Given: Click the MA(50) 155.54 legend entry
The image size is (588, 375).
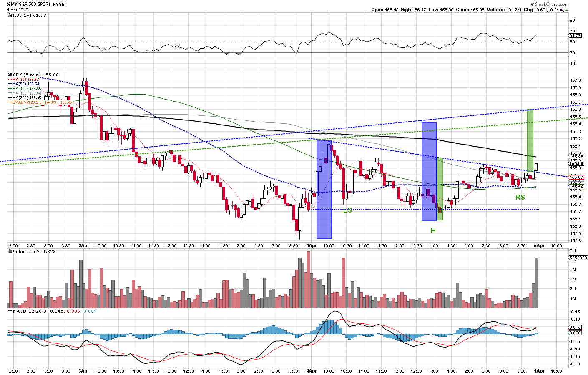Looking at the screenshot, I should tap(26, 84).
